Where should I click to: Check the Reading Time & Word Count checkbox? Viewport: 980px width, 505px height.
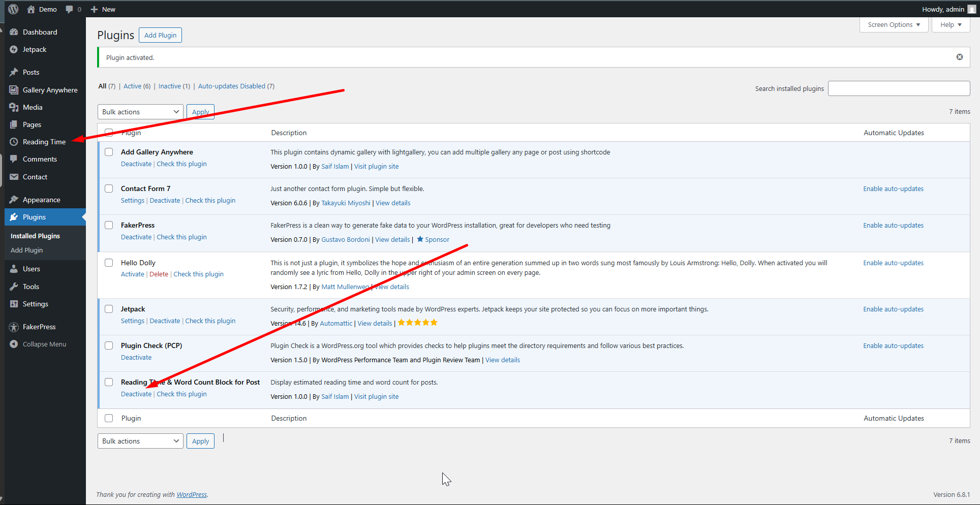coord(109,382)
